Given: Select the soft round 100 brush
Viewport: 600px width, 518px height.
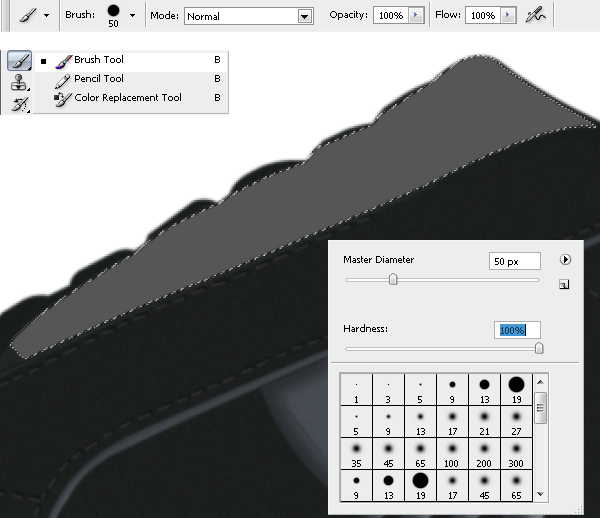Looking at the screenshot, I should [452, 454].
